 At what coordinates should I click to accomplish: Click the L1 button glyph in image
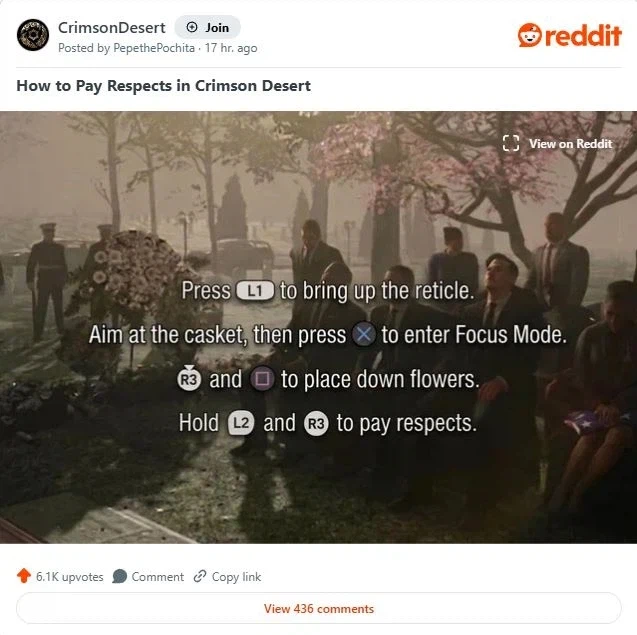[x=255, y=291]
